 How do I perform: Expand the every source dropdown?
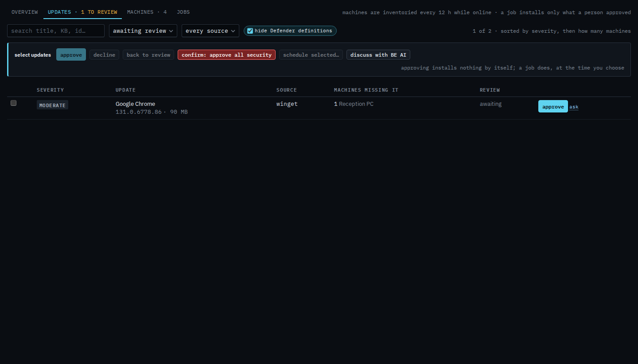click(210, 31)
